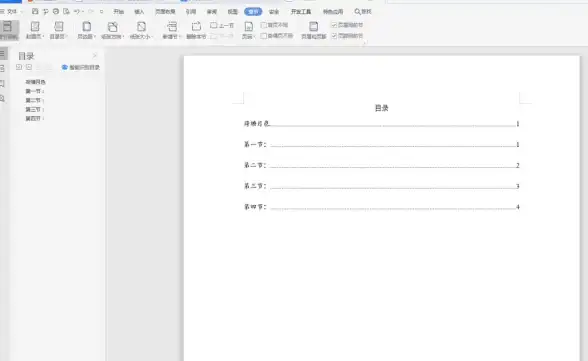Viewport: 588px width, 361px height.
Task: Open the 纸张方向 dropdown arrow
Action: [123, 36]
